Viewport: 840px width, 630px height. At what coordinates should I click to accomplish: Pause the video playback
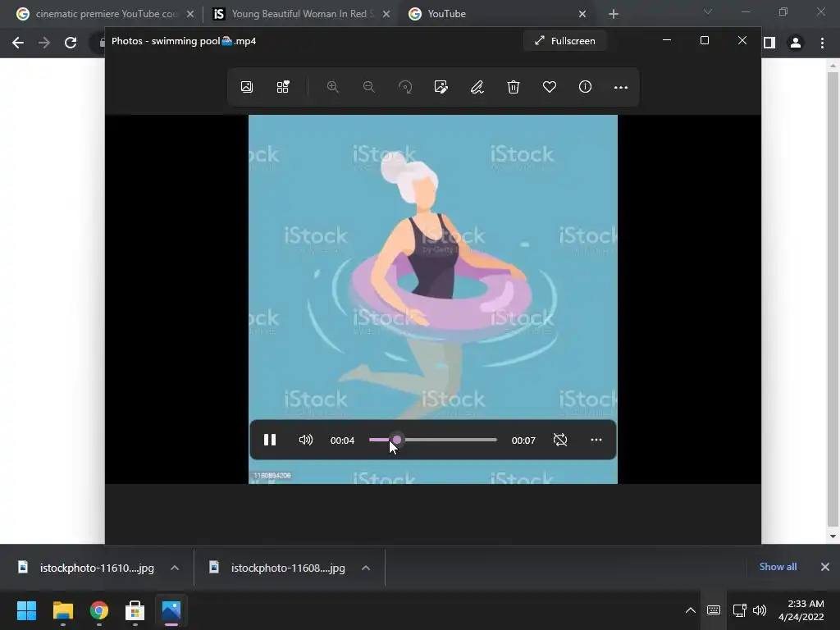[270, 440]
